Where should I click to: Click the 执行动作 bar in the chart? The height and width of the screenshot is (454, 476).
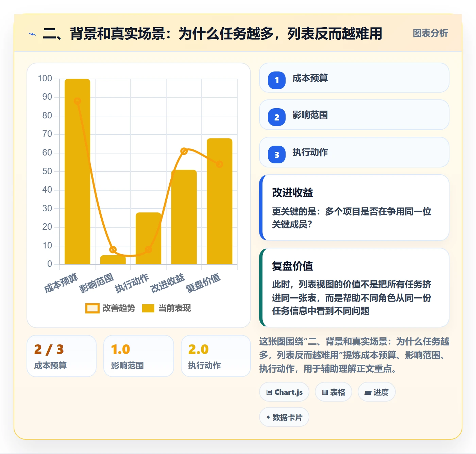coord(149,238)
